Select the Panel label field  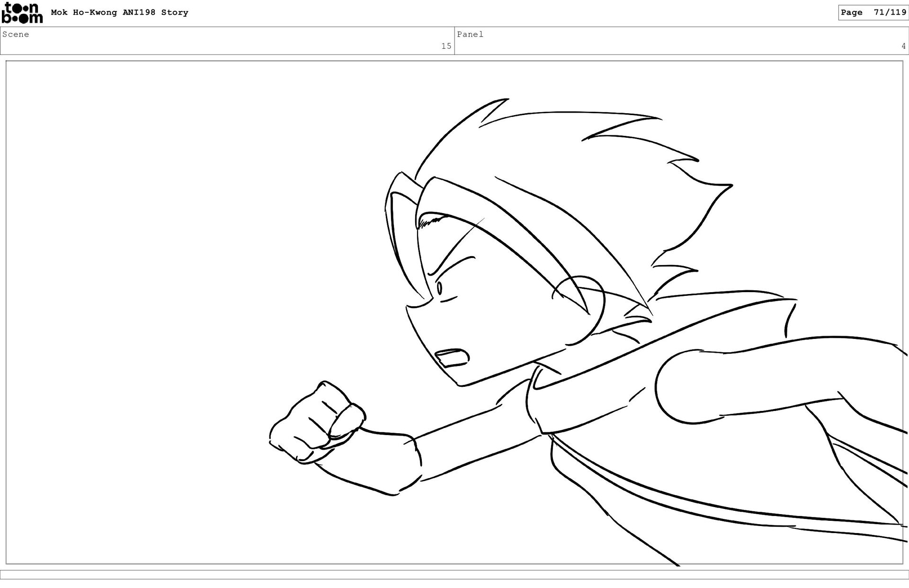click(x=470, y=34)
